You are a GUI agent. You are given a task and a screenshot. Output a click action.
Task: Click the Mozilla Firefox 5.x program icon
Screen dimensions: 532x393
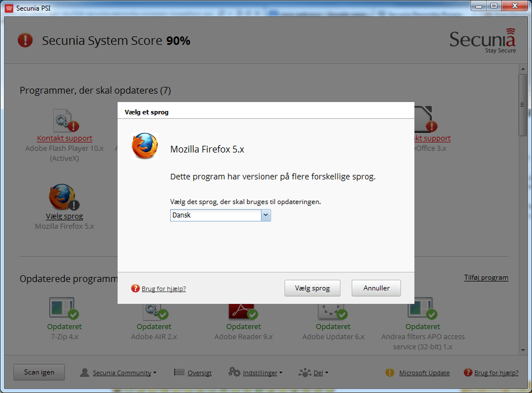(63, 197)
